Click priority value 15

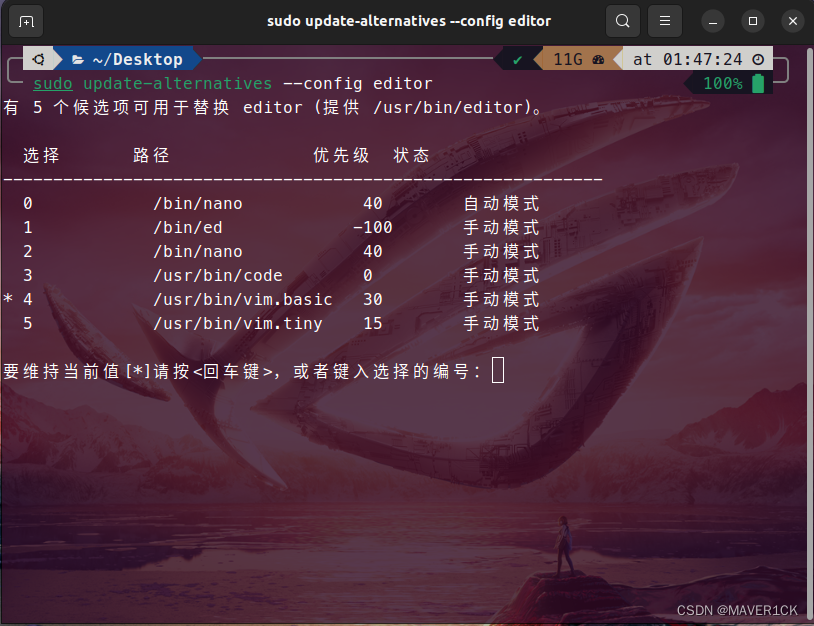[373, 323]
